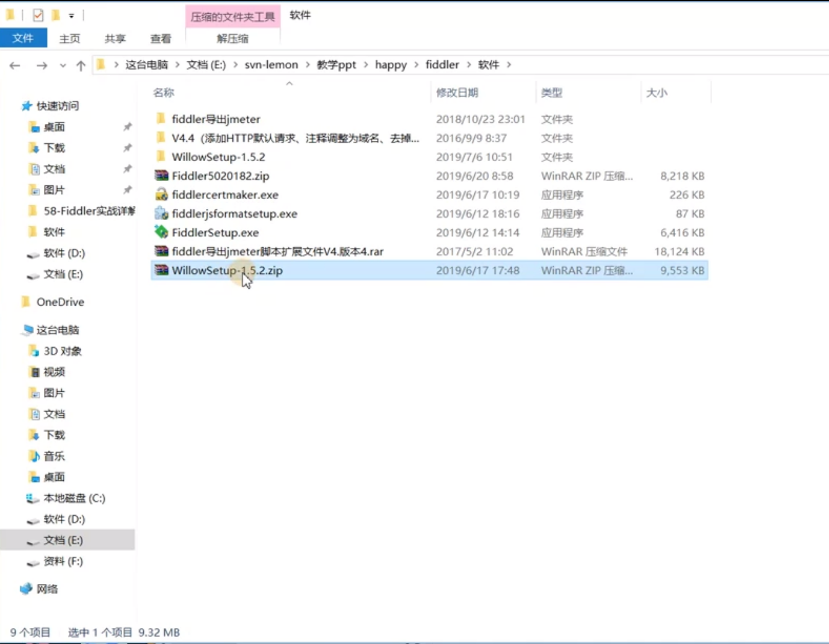Click the 这台电脑 computer icon in sidebar
The height and width of the screenshot is (644, 829).
click(x=28, y=330)
